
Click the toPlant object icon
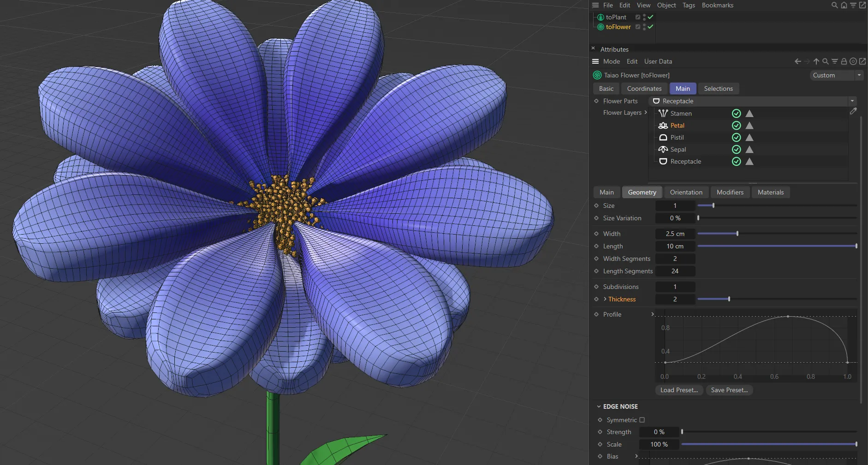tap(600, 17)
